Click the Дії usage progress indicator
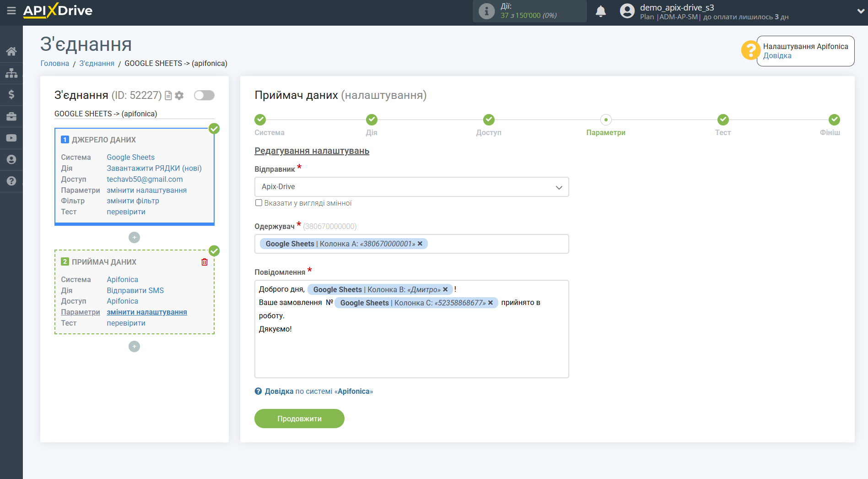Image resolution: width=868 pixels, height=479 pixels. click(529, 11)
